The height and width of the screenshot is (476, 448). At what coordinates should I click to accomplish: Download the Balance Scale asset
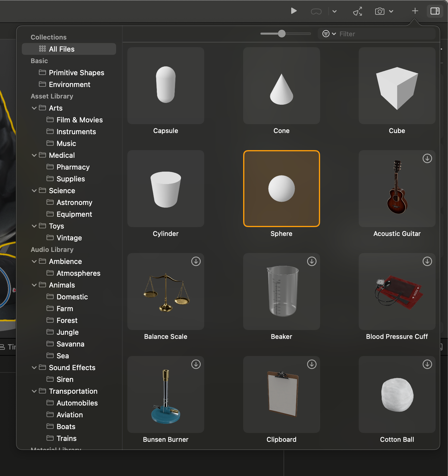tap(196, 261)
